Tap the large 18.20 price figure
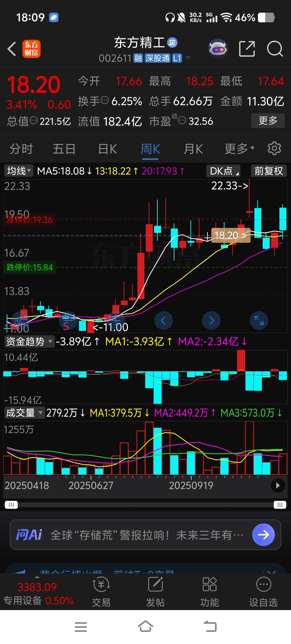 click(x=33, y=85)
